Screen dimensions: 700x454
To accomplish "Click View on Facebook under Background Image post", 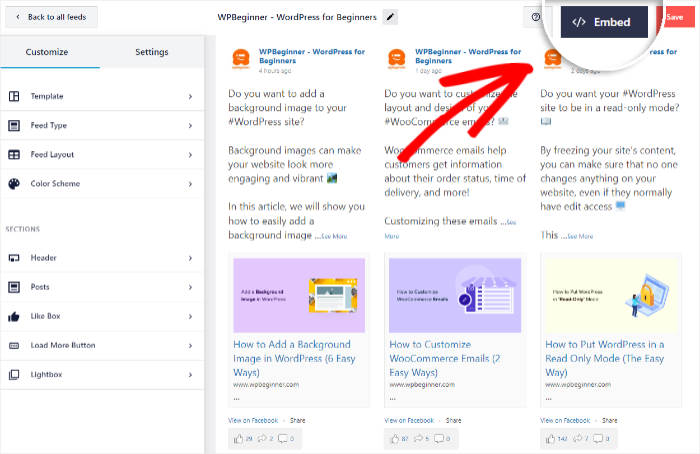I will pyautogui.click(x=253, y=421).
